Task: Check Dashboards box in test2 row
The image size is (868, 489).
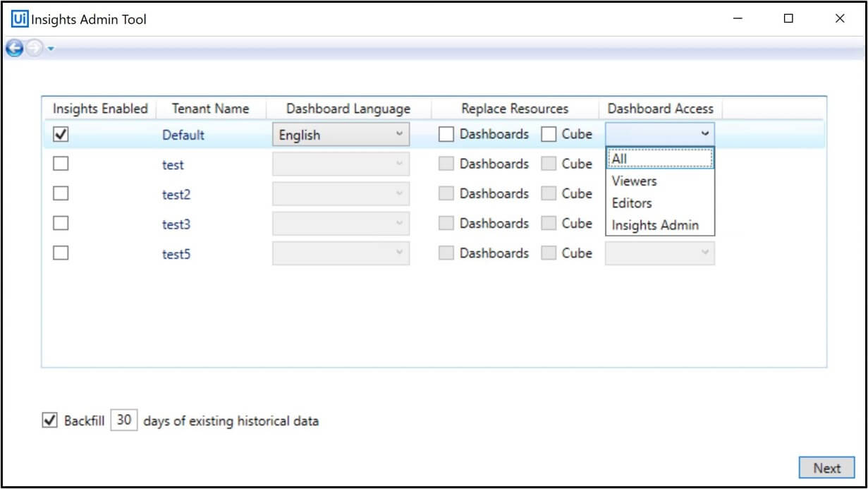Action: pos(446,193)
